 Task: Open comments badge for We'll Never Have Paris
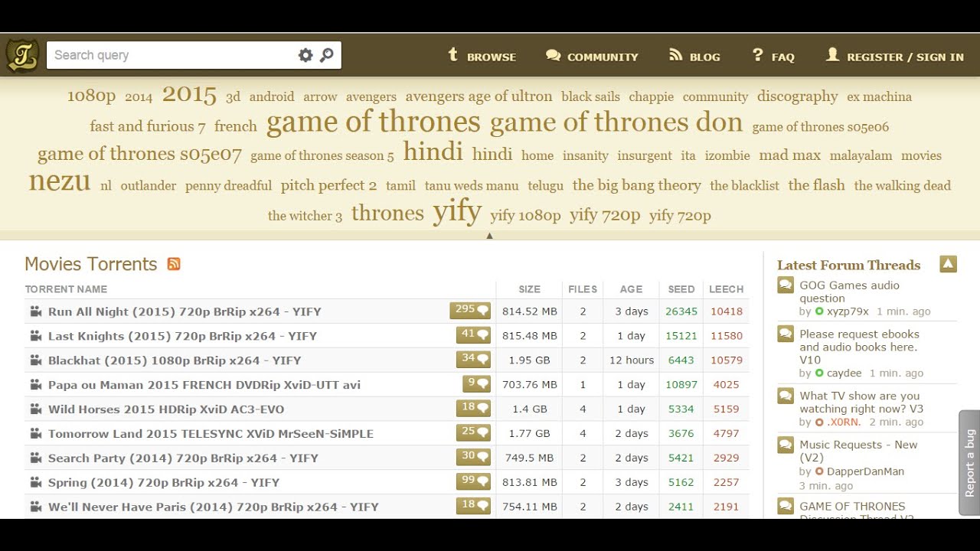473,506
